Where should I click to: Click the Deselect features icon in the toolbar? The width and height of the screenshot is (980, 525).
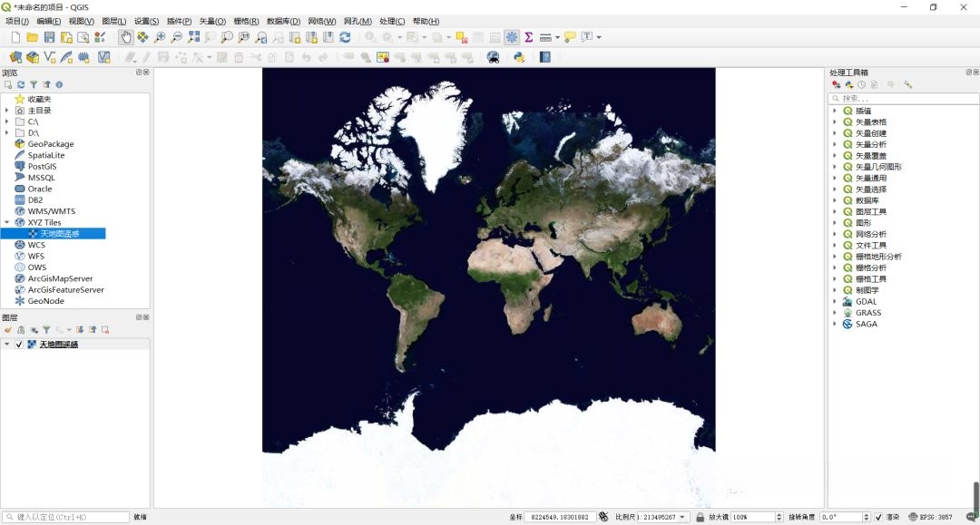coord(462,37)
